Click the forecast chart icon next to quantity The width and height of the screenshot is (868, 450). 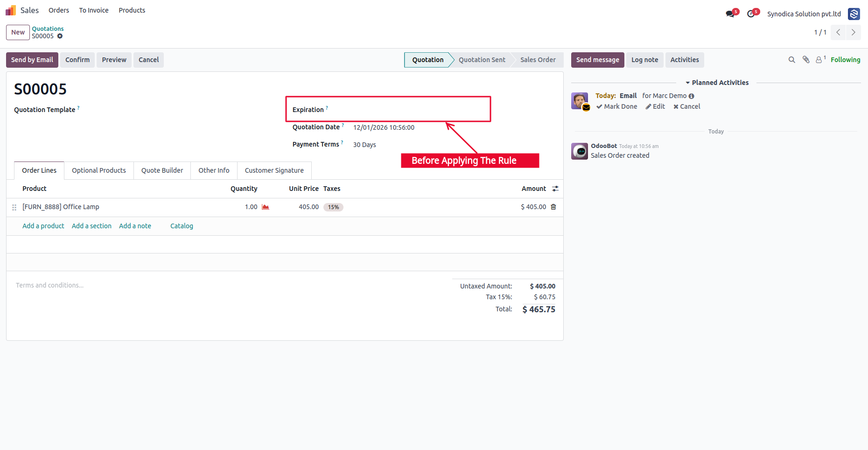266,207
